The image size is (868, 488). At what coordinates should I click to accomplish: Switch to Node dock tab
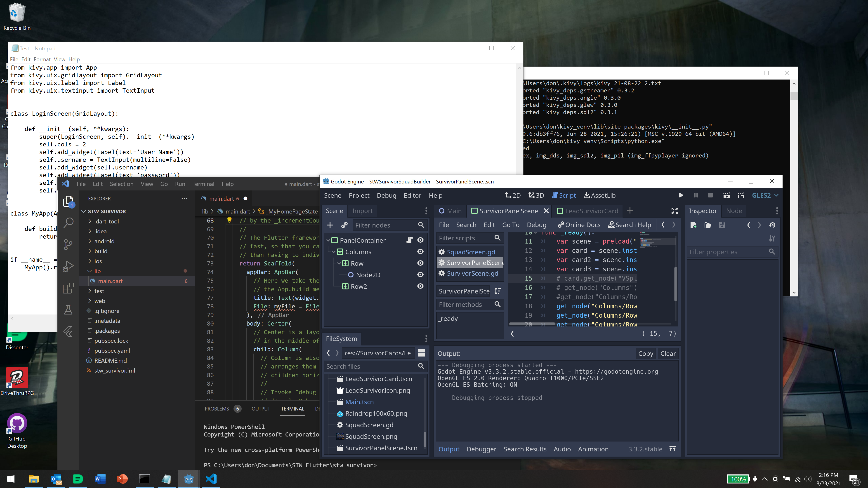tap(734, 211)
